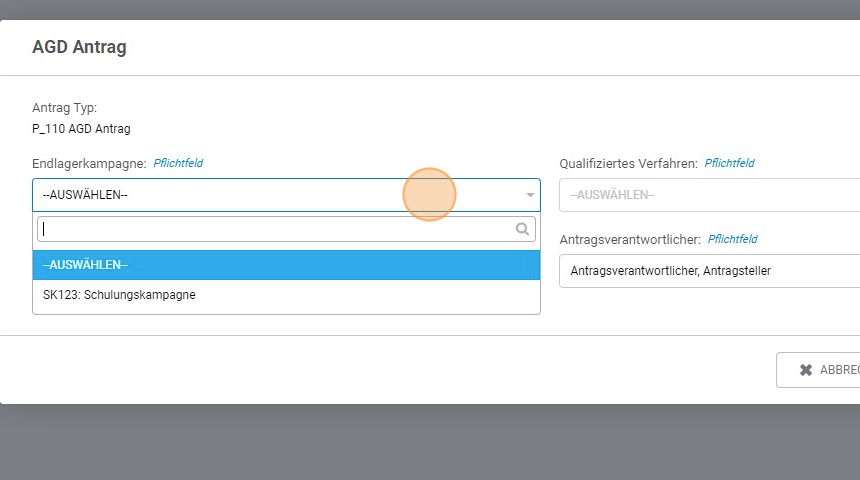The width and height of the screenshot is (860, 480).
Task: Open the Antragsverantwortlicher field
Action: pos(710,271)
